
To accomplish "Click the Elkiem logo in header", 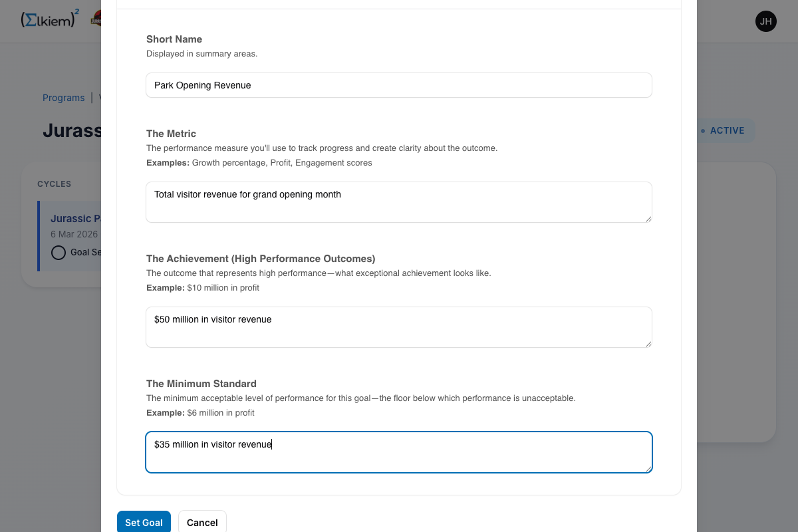I will coord(49,20).
